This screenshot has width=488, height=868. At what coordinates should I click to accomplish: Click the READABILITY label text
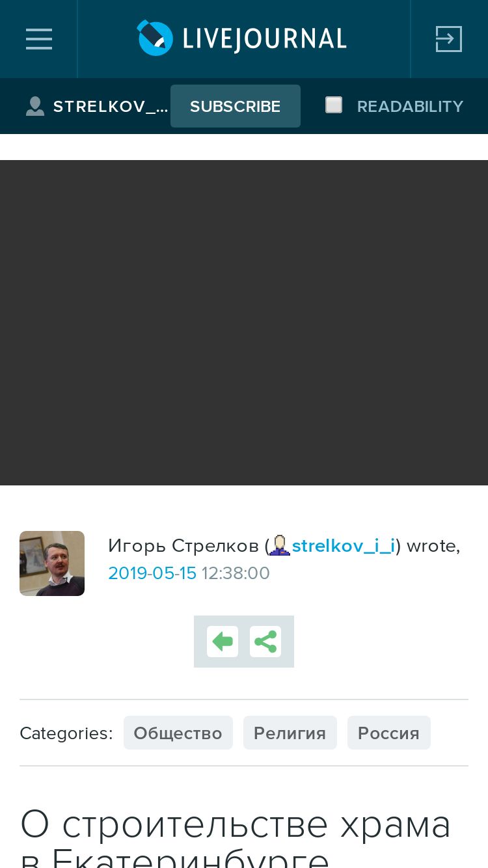[410, 106]
